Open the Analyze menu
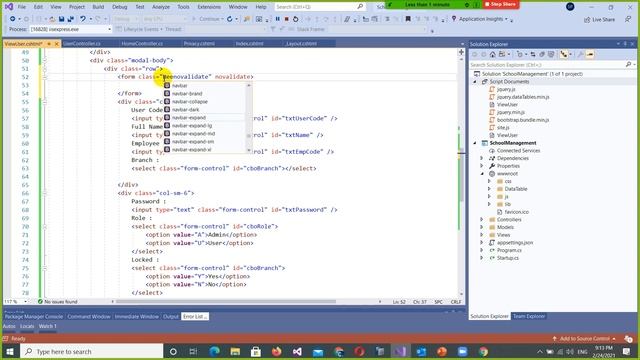The height and width of the screenshot is (360, 640). [x=161, y=7]
